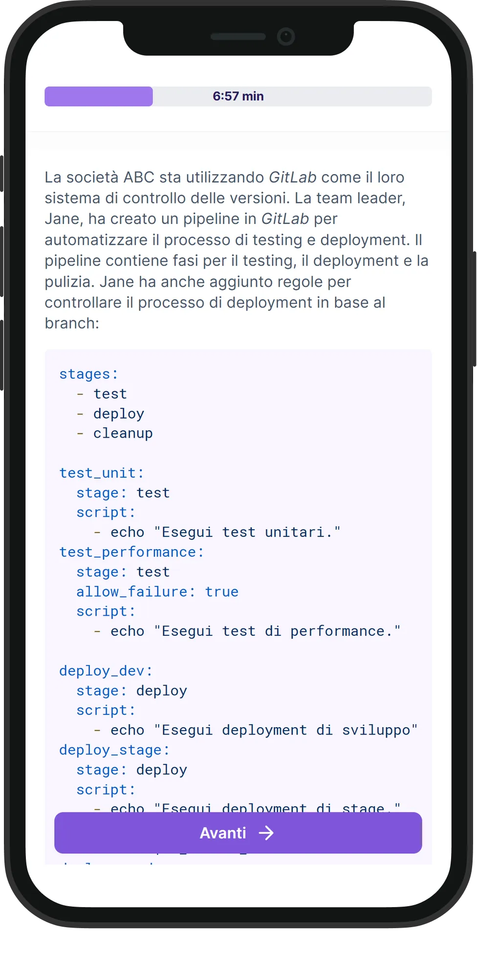The width and height of the screenshot is (477, 980).
Task: Select the 'allow_failure: true' line
Action: pos(157,592)
